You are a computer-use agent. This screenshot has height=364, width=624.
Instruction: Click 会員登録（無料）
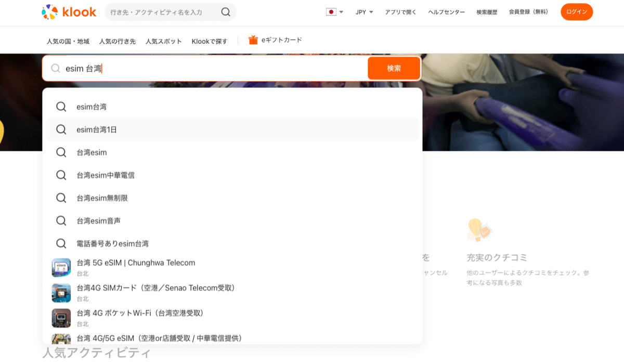[x=528, y=12]
